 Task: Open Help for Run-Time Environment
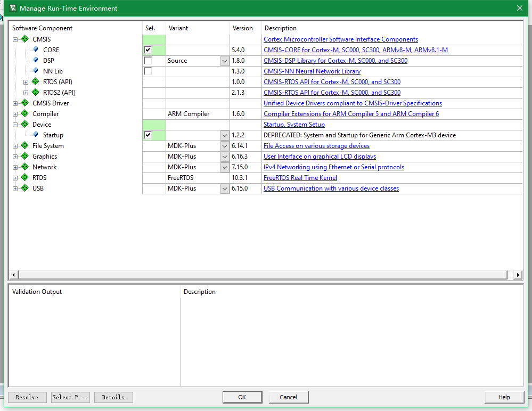tap(504, 397)
